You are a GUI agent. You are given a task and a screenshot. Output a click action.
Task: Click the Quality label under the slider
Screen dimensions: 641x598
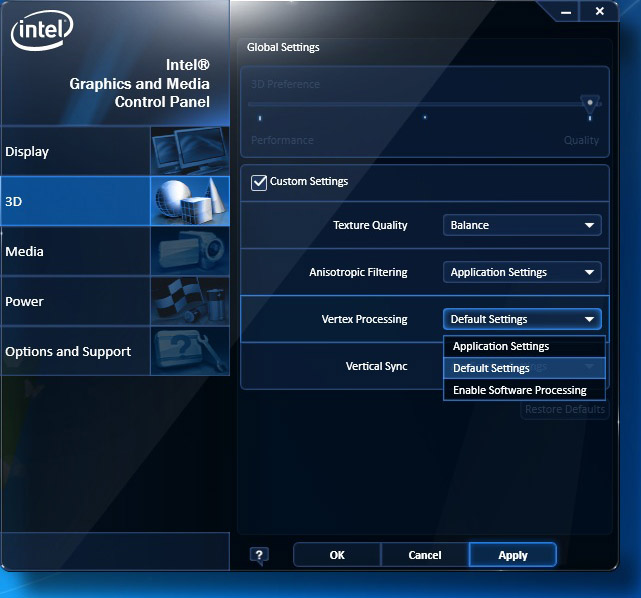click(581, 141)
